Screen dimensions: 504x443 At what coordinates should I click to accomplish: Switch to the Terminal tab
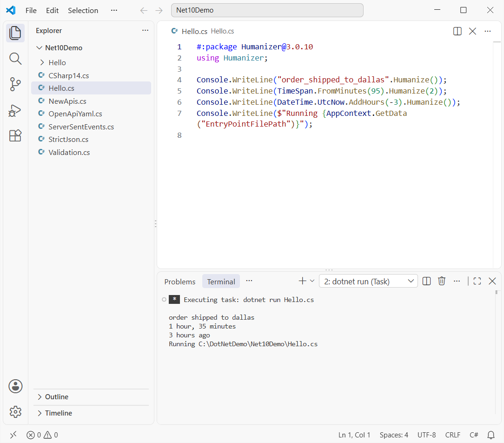[221, 282]
